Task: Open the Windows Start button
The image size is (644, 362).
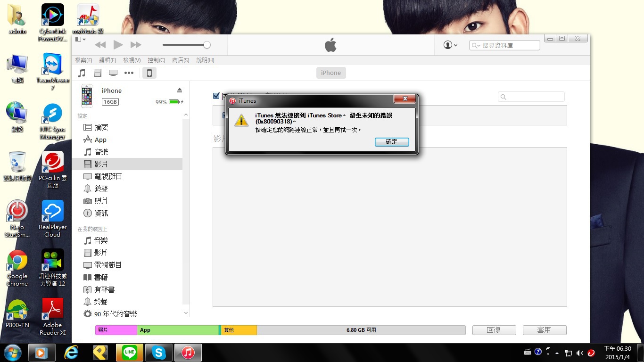Action: click(x=13, y=352)
